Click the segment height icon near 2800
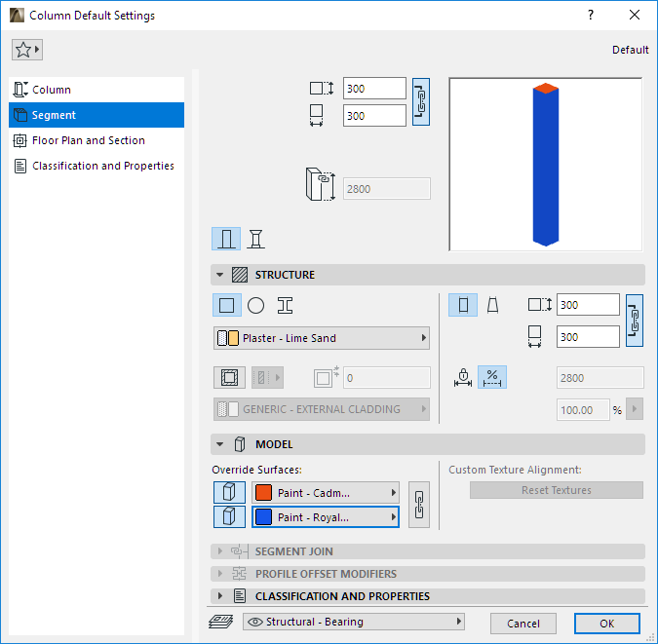The image size is (658, 644). [x=321, y=184]
